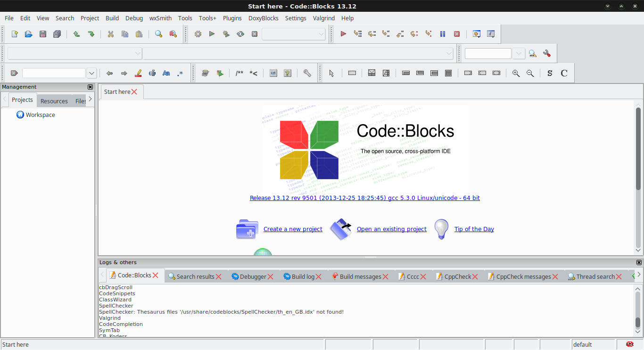Toggle comments with the C icon

pyautogui.click(x=564, y=73)
